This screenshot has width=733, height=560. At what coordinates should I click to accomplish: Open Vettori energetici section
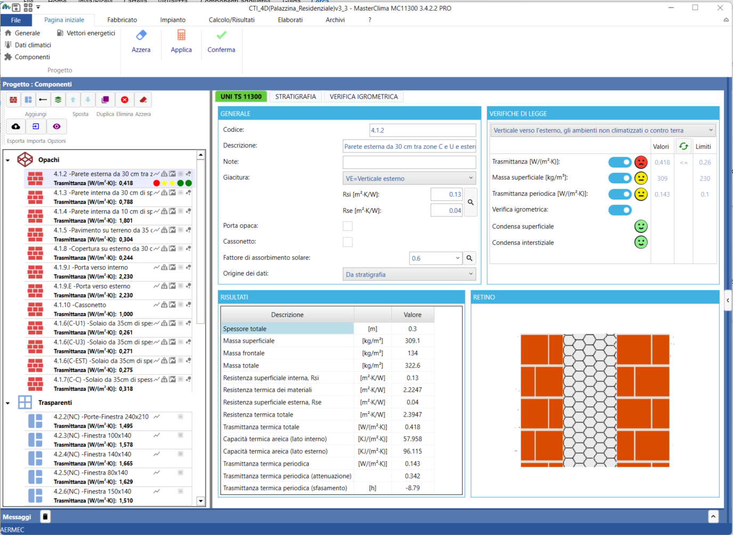86,33
